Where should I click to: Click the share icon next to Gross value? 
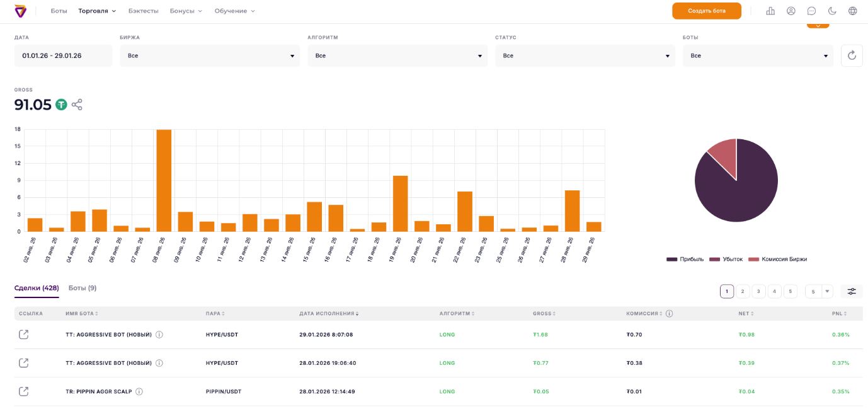click(x=77, y=105)
